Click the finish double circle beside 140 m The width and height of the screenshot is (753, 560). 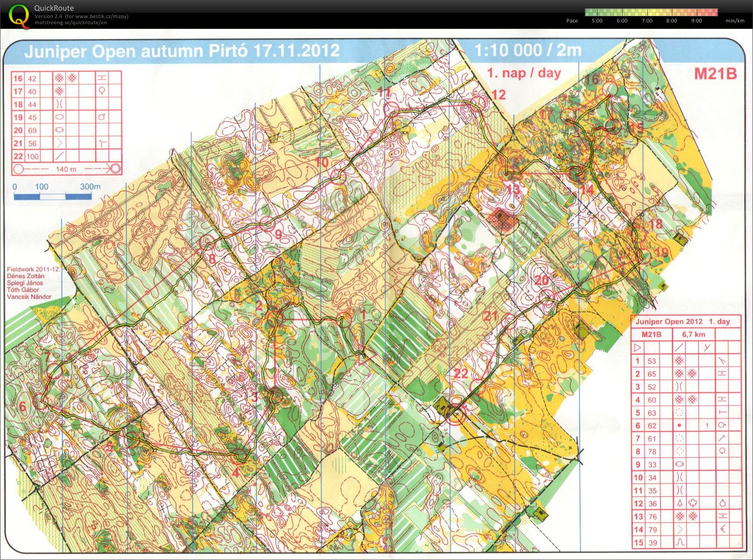115,168
